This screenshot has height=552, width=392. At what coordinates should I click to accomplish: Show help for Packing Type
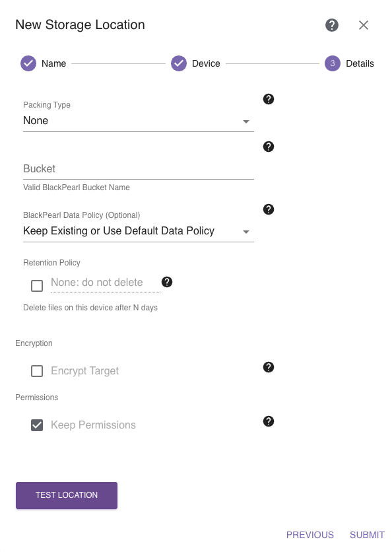(269, 99)
